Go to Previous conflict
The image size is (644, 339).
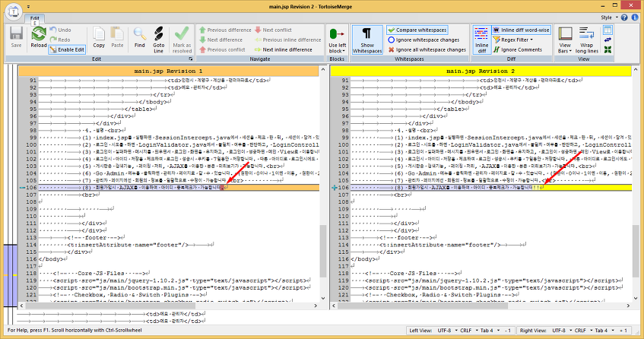click(222, 49)
